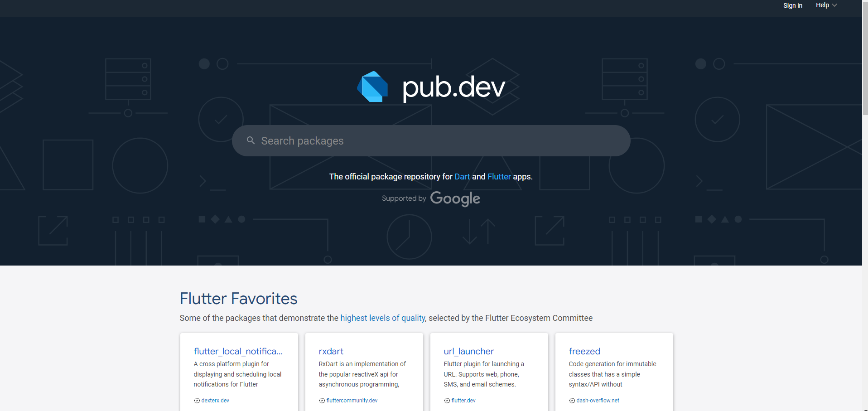The height and width of the screenshot is (411, 868).
Task: Open the freezed package
Action: [584, 351]
